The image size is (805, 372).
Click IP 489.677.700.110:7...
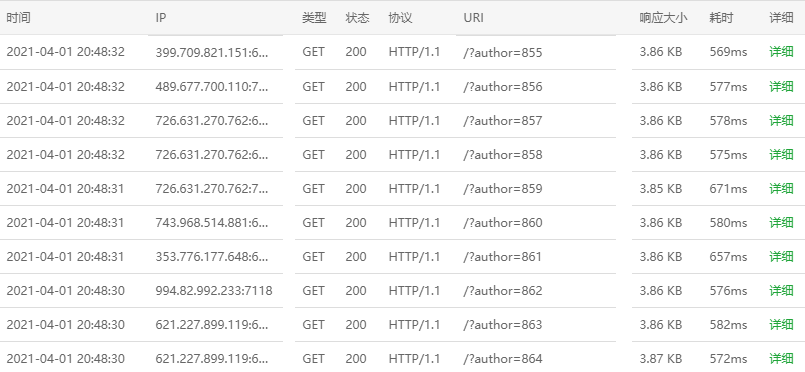click(x=212, y=86)
